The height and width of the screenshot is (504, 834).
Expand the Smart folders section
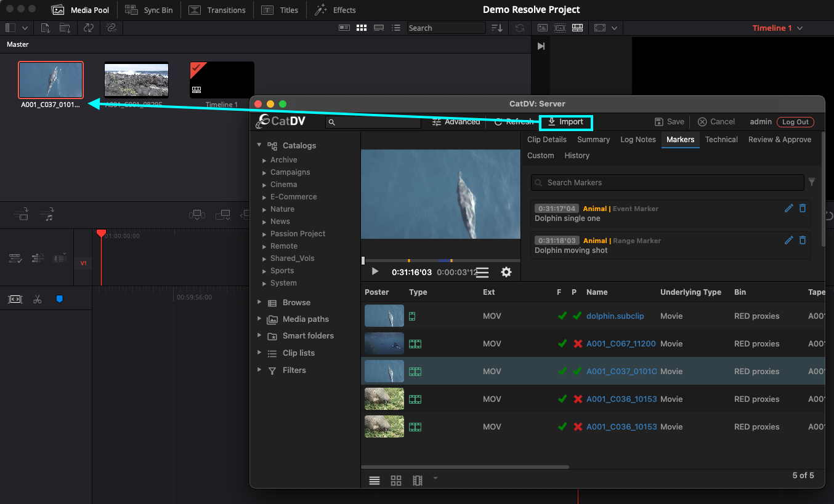pos(259,336)
